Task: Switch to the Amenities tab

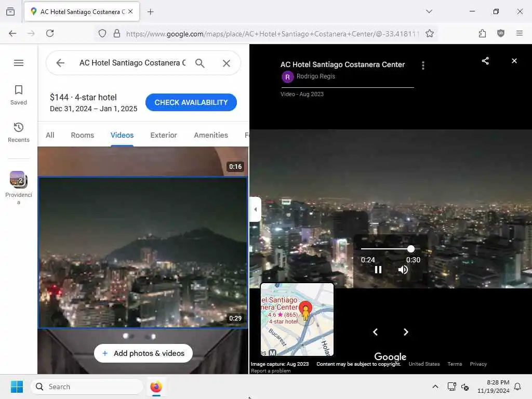Action: [x=211, y=135]
